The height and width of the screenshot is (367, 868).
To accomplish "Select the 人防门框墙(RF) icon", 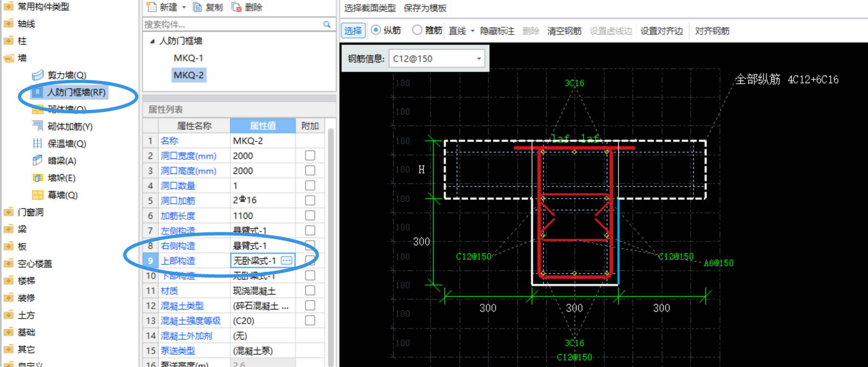I will coord(37,92).
